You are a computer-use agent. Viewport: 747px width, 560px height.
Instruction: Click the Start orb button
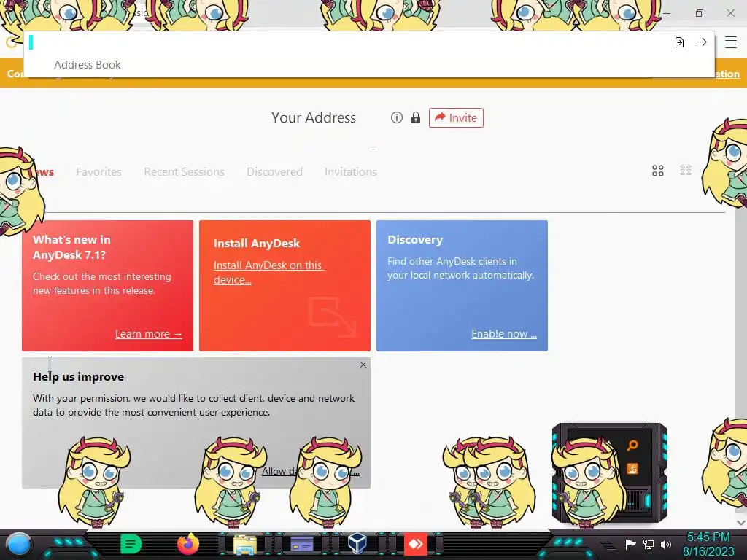[18, 544]
